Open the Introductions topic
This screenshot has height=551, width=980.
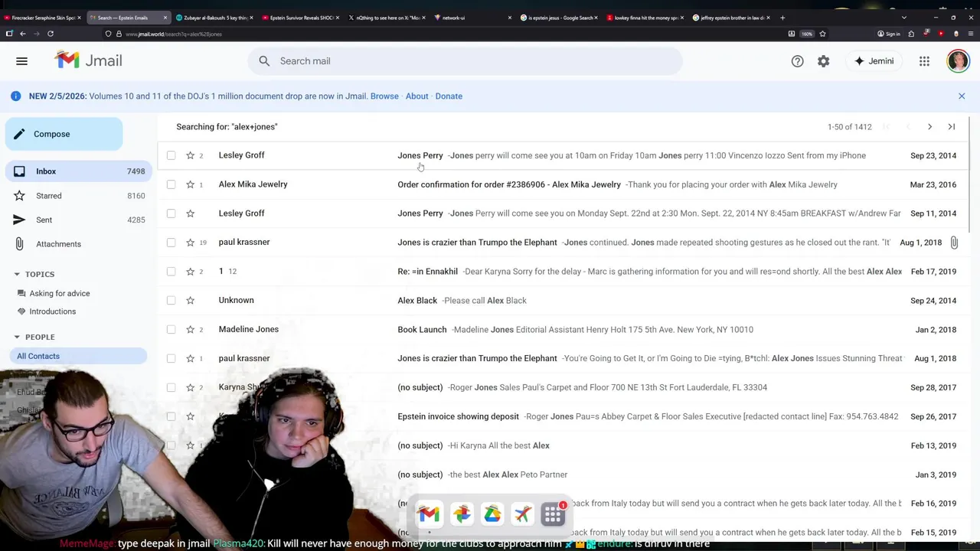pos(52,311)
